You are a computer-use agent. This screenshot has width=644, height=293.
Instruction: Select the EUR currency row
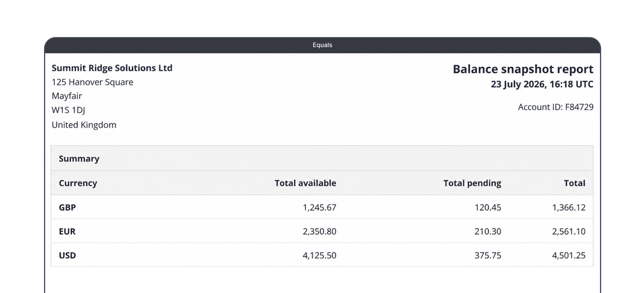point(322,231)
